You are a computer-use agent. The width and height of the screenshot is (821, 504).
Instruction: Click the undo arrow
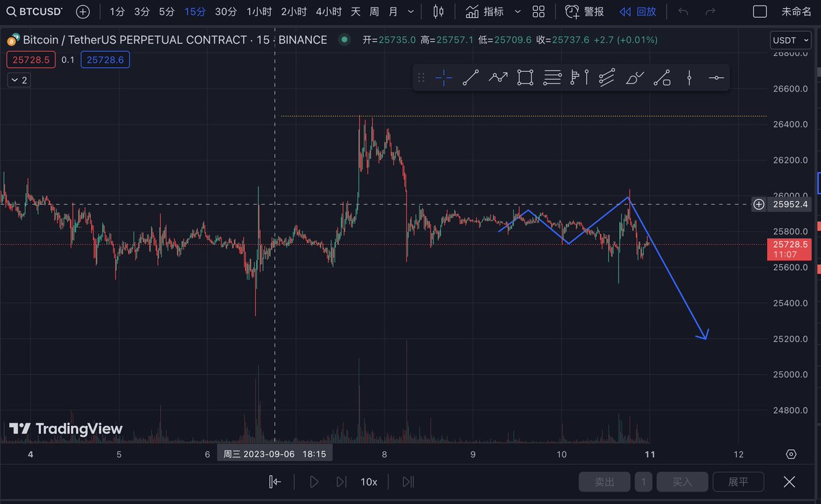pos(683,12)
